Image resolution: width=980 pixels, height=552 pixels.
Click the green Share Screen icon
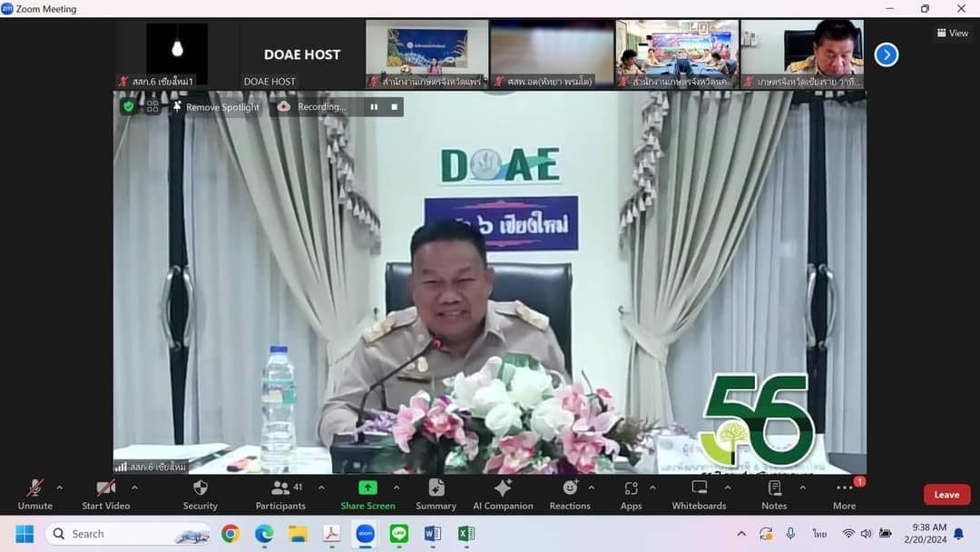(367, 488)
